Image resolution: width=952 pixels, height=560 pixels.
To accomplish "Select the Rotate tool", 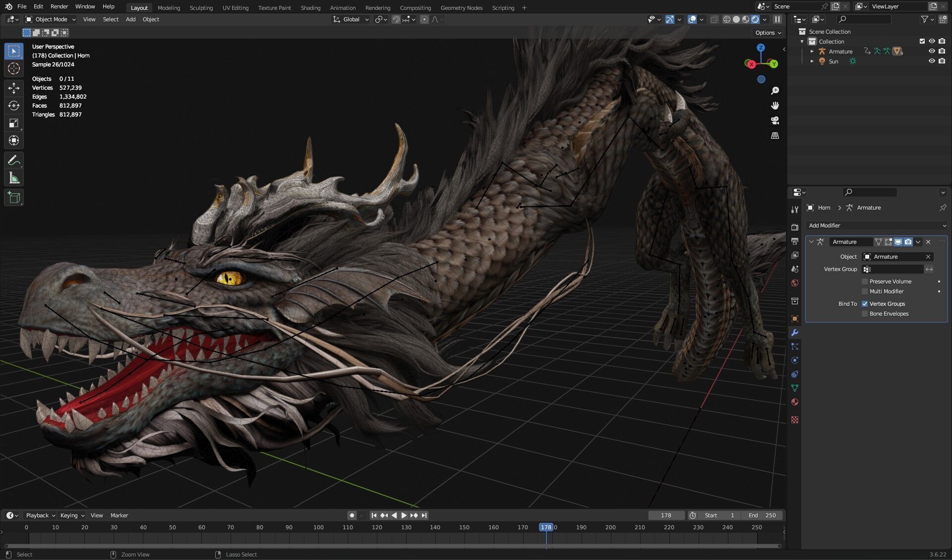I will 14,106.
